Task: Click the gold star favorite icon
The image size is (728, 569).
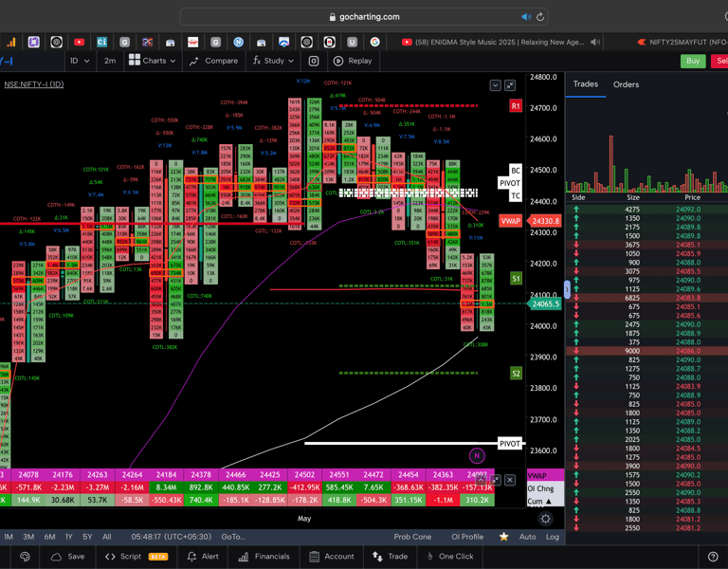Action: pos(503,537)
